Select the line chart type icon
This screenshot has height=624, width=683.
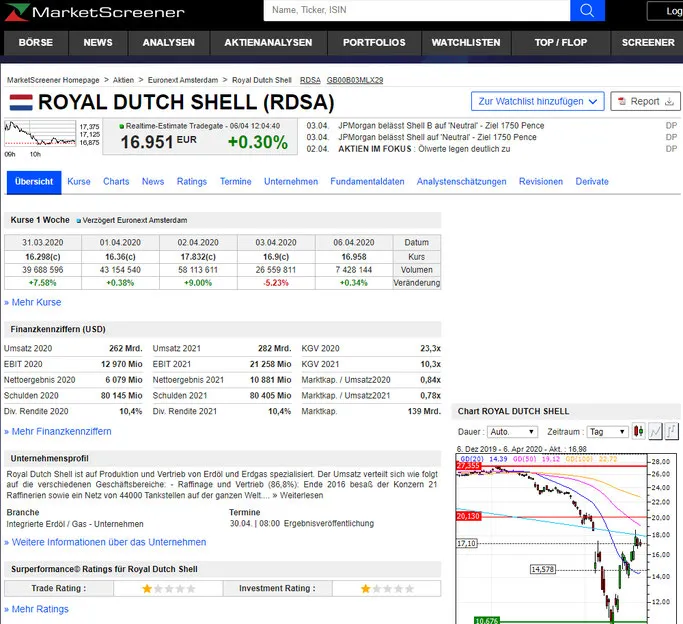655,432
